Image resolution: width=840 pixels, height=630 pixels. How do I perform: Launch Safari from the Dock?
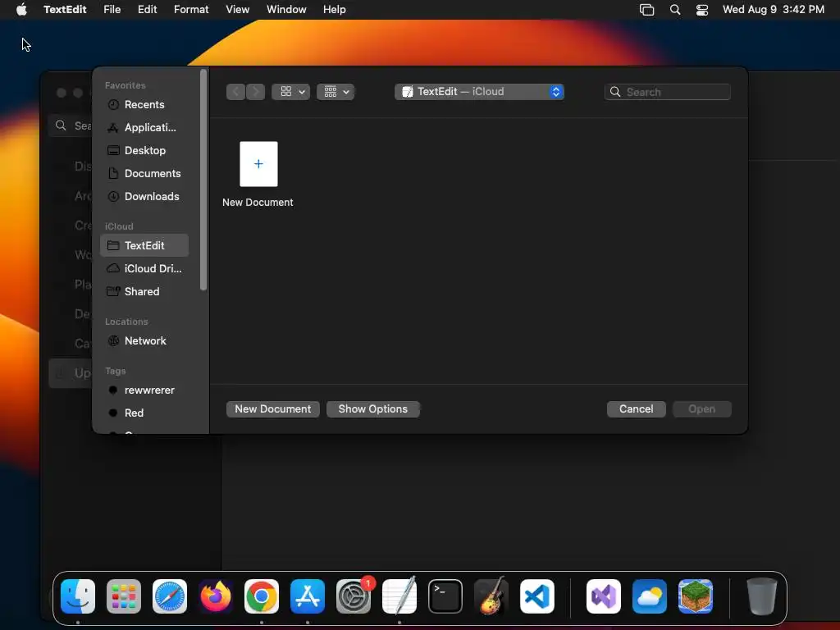pyautogui.click(x=170, y=596)
